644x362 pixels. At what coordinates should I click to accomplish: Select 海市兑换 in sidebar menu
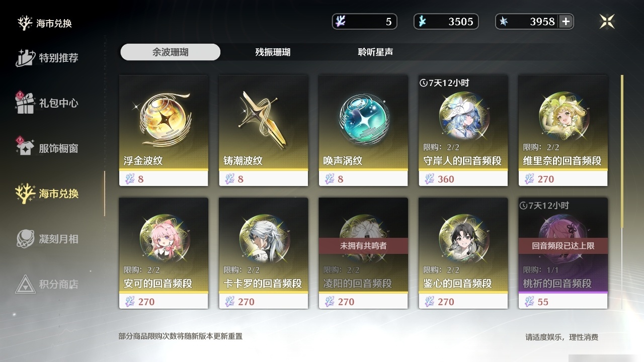click(x=47, y=194)
